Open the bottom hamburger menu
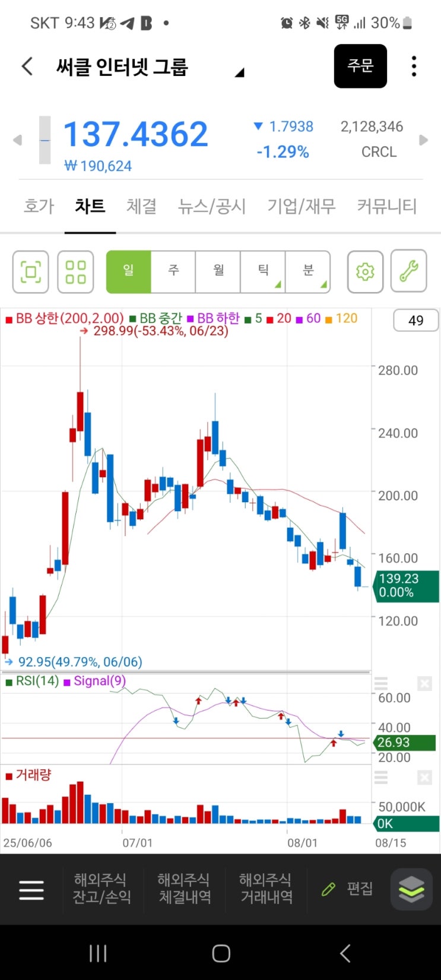 tap(31, 890)
